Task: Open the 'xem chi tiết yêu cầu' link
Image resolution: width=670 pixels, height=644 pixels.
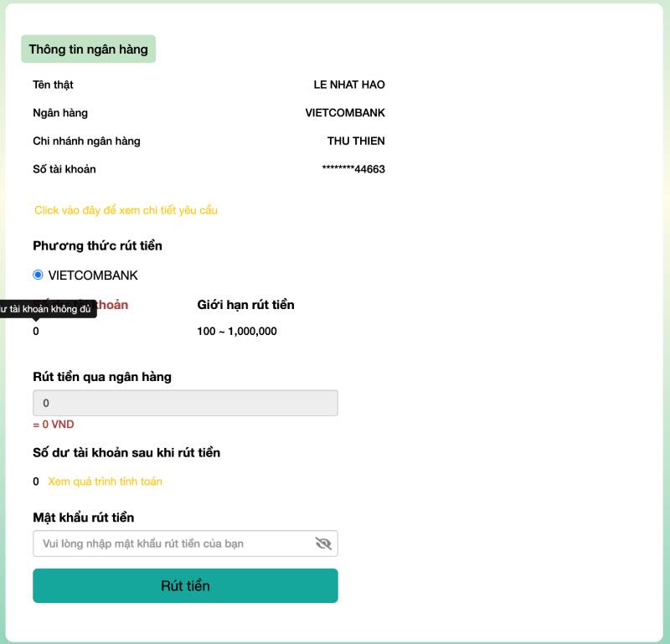Action: (126, 210)
